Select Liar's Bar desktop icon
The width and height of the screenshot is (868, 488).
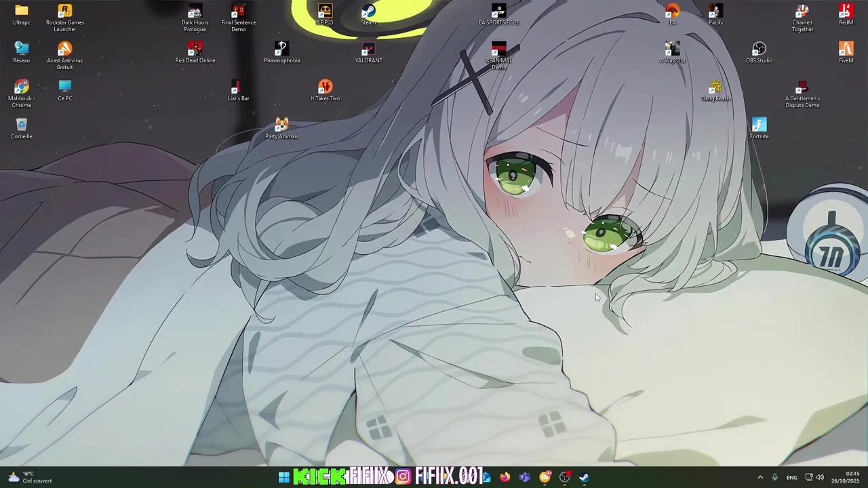point(239,91)
